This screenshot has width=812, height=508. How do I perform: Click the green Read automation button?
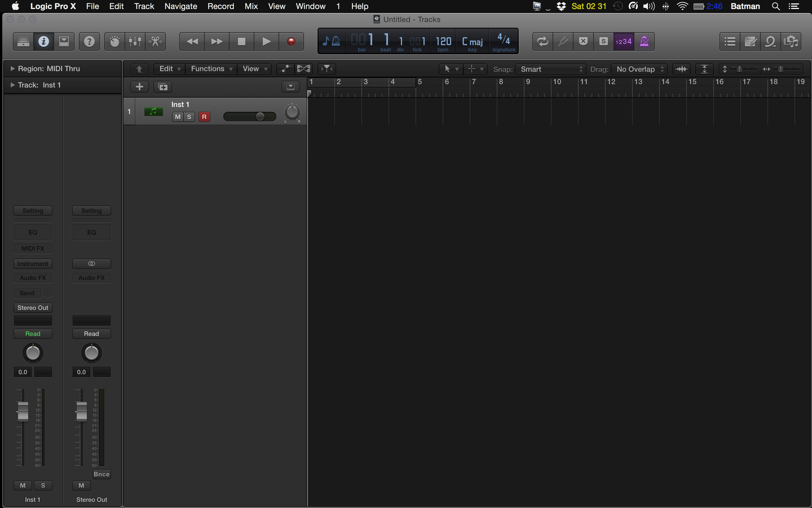pos(33,334)
